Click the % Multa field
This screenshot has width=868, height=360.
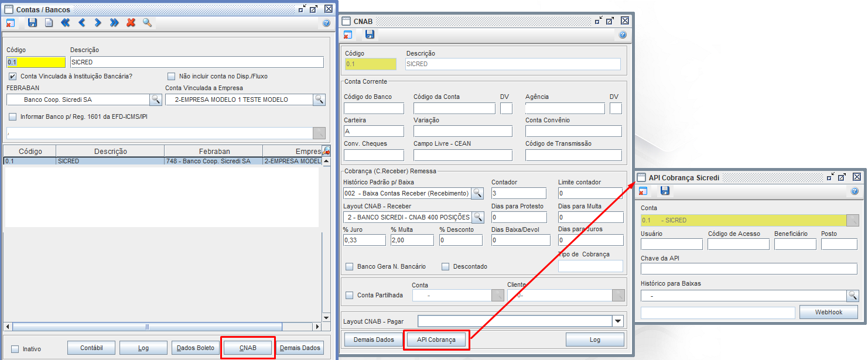click(x=412, y=240)
